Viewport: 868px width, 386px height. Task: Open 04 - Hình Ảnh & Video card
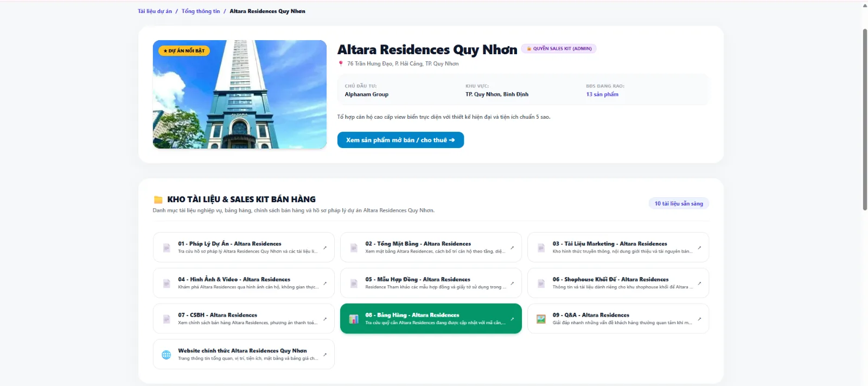[x=244, y=283]
